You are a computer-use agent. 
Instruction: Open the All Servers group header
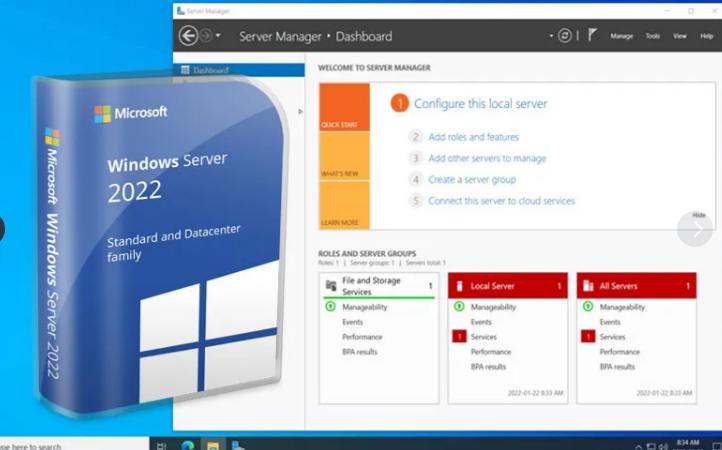coord(636,286)
